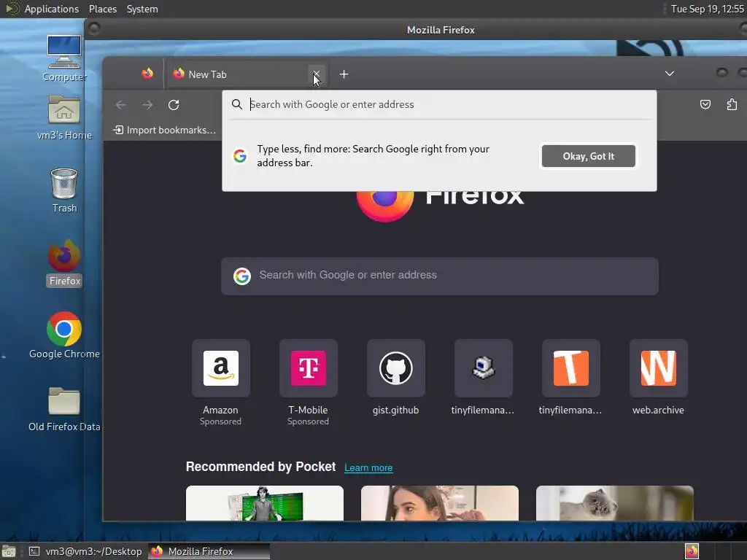Click the Recommended by Pocket heading
Viewport: 747px width, 560px height.
(260, 467)
